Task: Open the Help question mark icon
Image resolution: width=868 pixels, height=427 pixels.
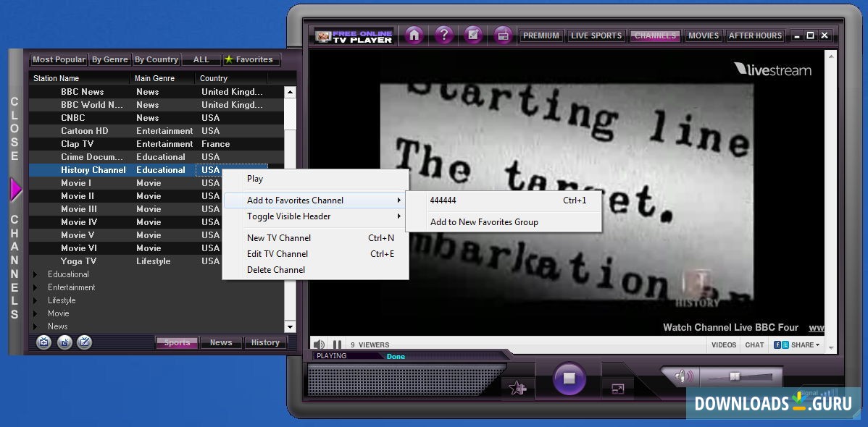Action: (444, 35)
